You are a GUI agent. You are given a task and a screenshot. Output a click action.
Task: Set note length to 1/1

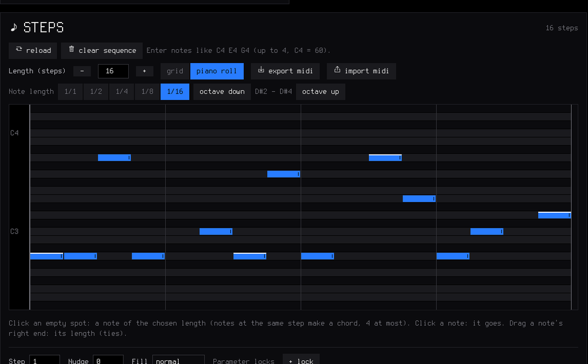[71, 92]
